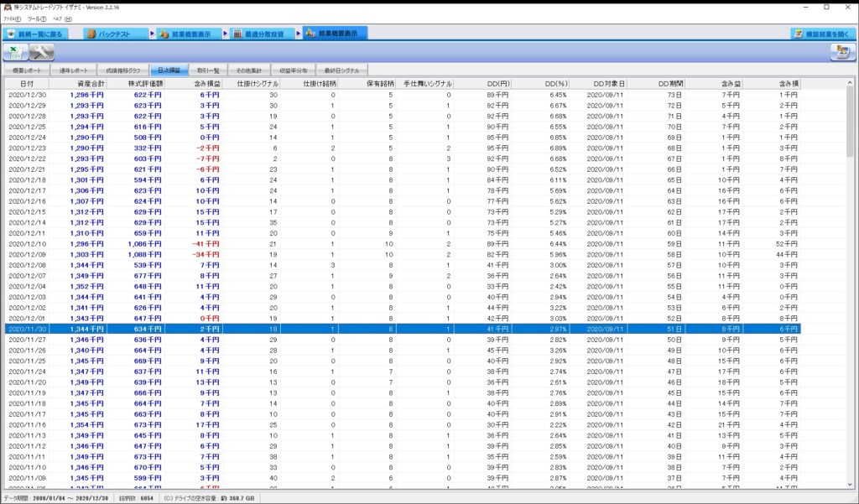859x504 pixels.
Task: Click the CSV export icon
Action: click(x=14, y=53)
